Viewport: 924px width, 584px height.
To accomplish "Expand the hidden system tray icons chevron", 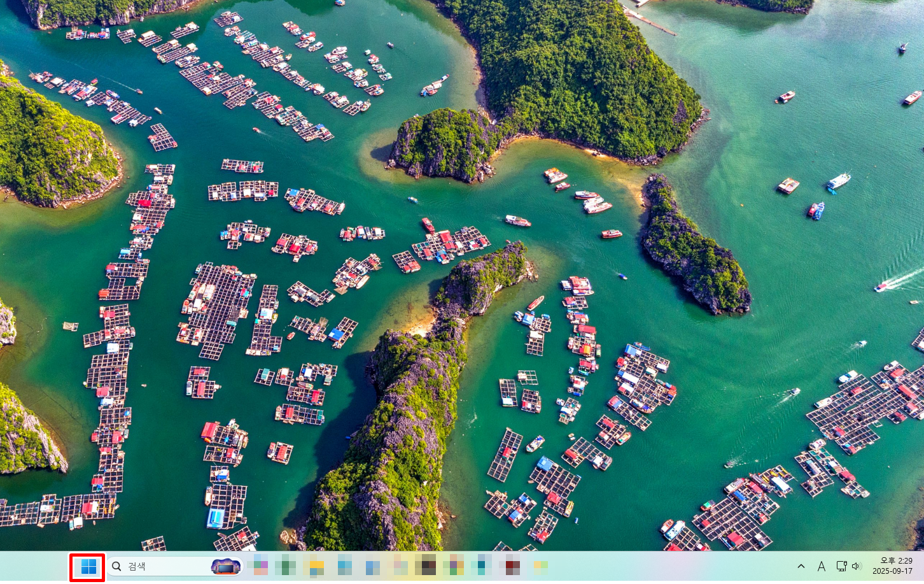I will [801, 566].
